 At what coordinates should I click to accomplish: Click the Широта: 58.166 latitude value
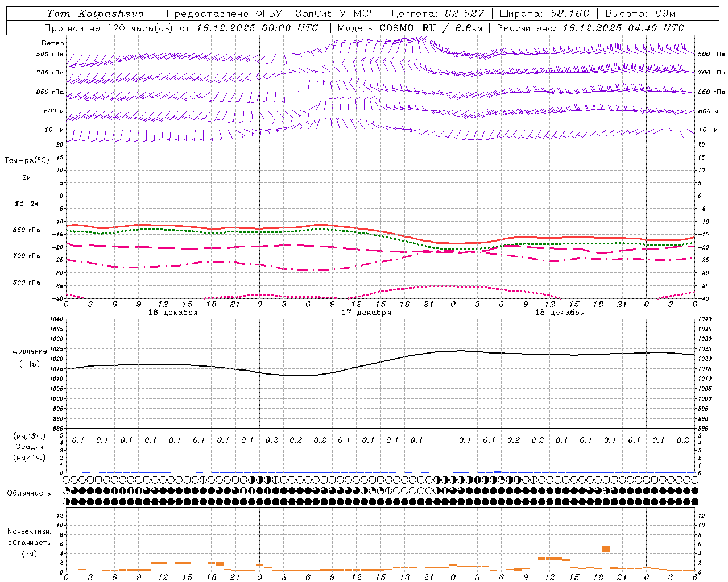click(545, 14)
